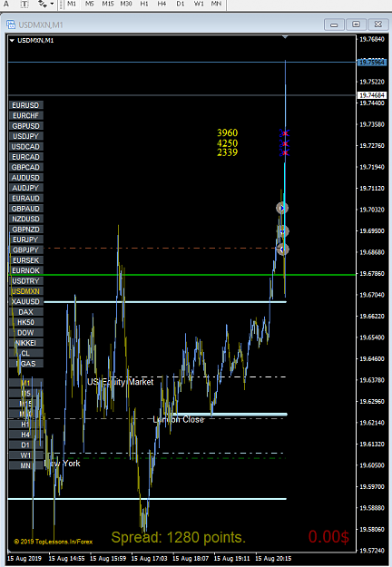Click the H1 button on chart panel
Image resolution: width=392 pixels, height=567 pixels.
click(x=26, y=425)
